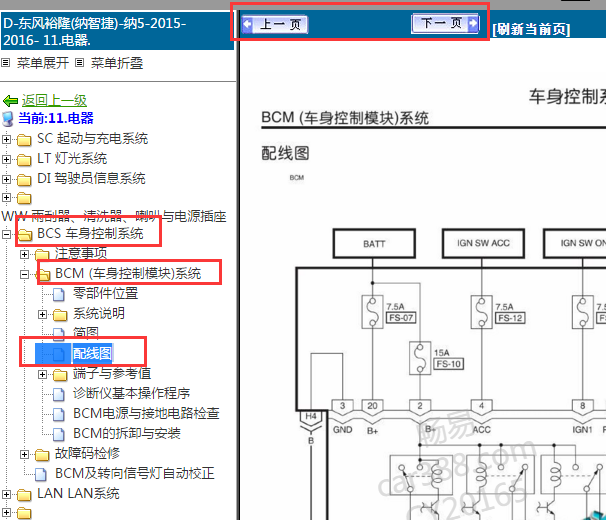
Task: Open BCM及转向信号灯自动校正 page
Action: click(x=134, y=474)
